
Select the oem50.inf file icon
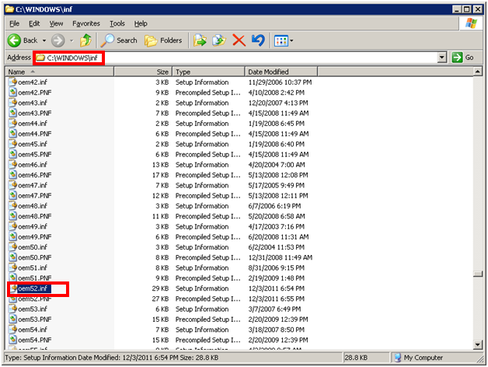click(x=13, y=247)
